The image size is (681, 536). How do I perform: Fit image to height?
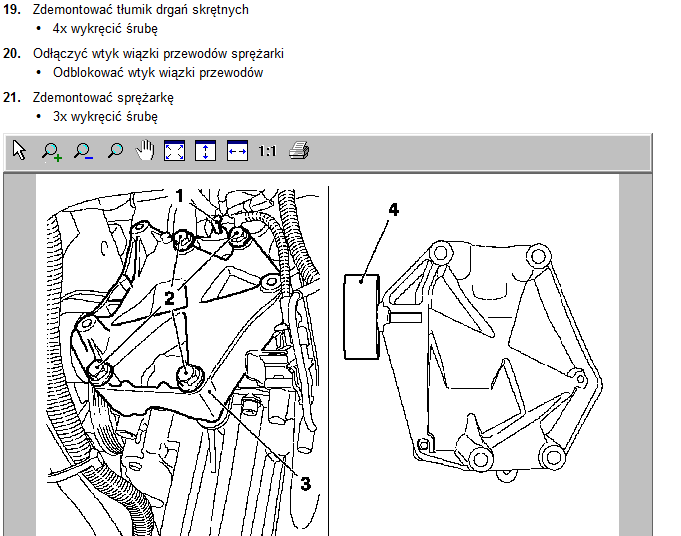(206, 151)
